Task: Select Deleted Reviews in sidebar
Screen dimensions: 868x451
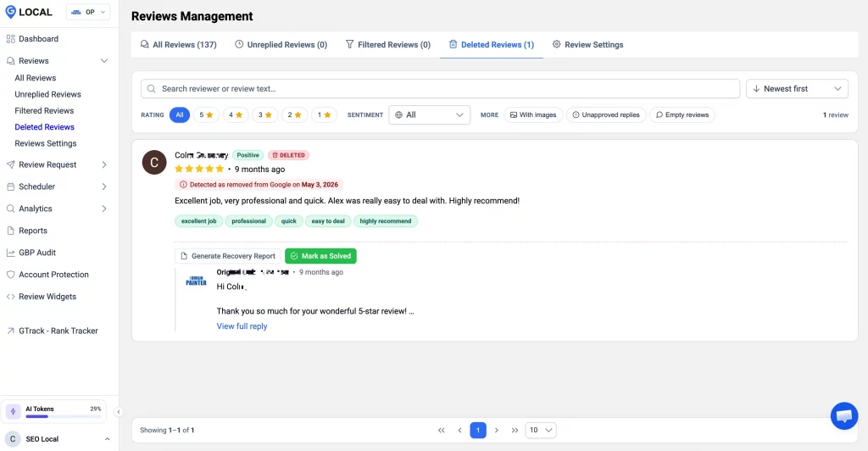Action: pyautogui.click(x=44, y=127)
